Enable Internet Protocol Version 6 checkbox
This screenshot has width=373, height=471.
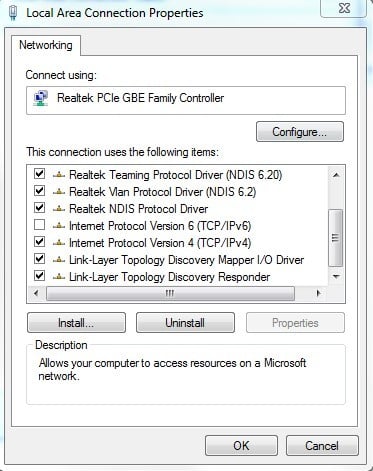click(x=40, y=225)
